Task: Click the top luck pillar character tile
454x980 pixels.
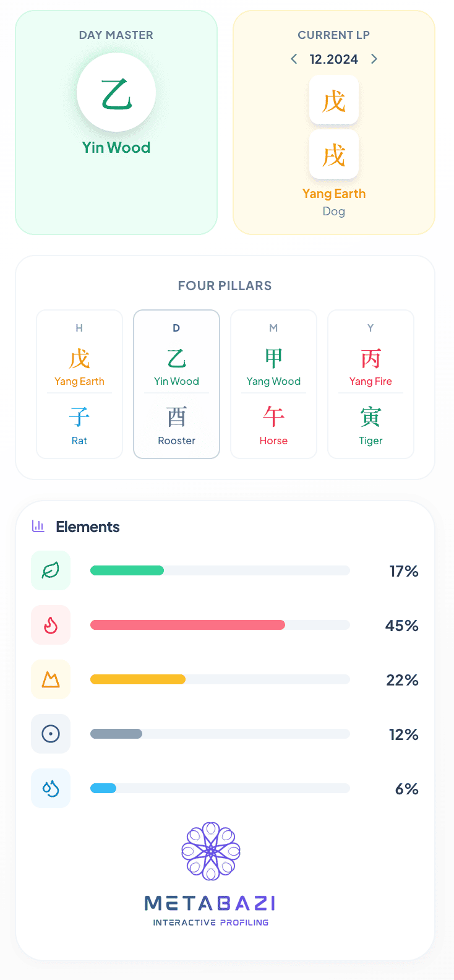Action: [x=334, y=100]
